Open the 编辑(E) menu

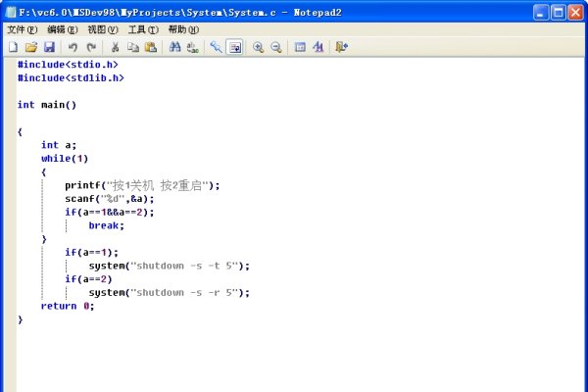coord(63,29)
